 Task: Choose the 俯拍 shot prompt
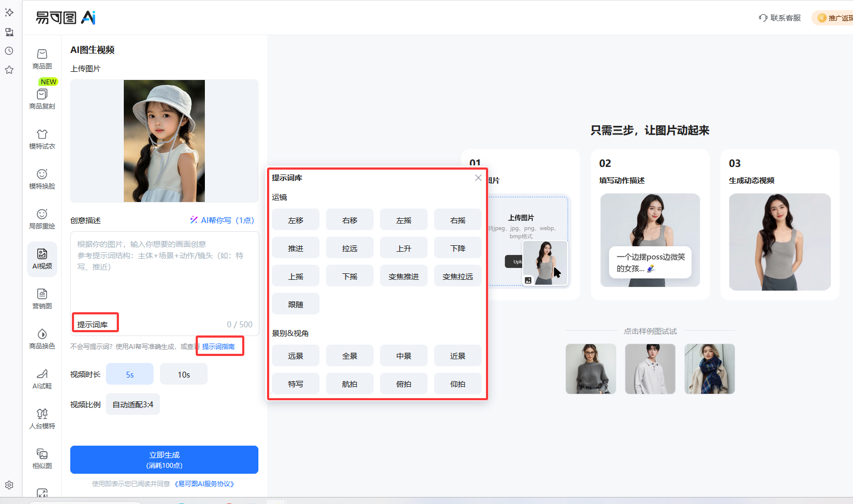[404, 384]
